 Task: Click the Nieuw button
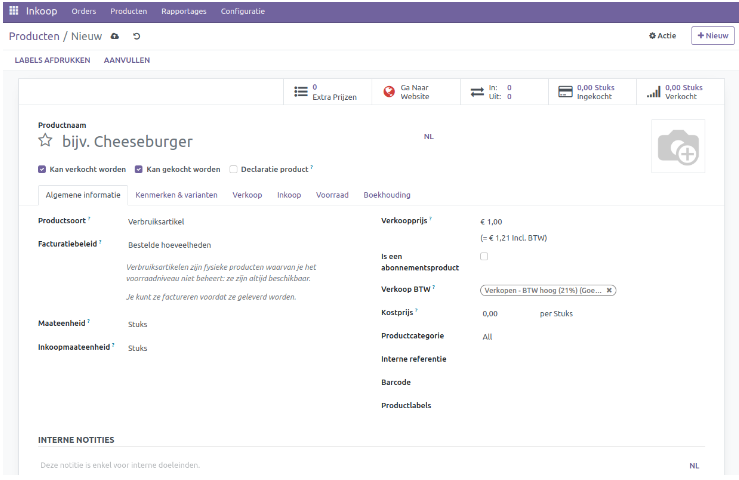(711, 36)
